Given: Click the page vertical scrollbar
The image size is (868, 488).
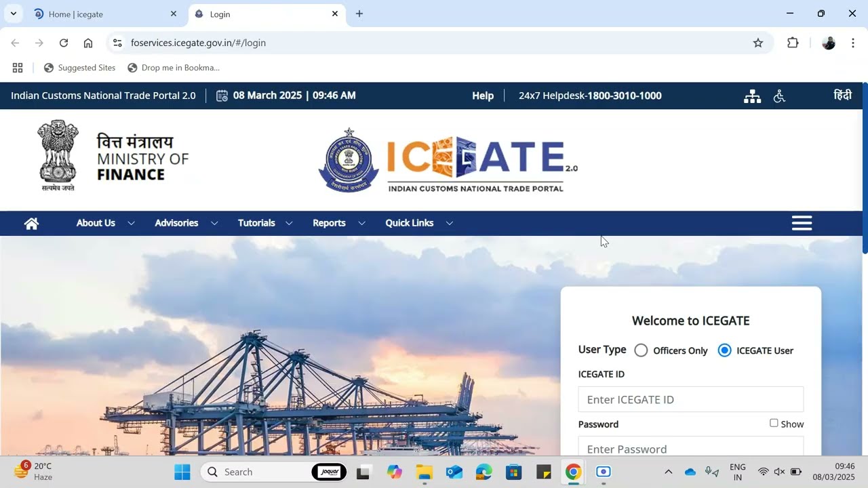Looking at the screenshot, I should click(865, 168).
